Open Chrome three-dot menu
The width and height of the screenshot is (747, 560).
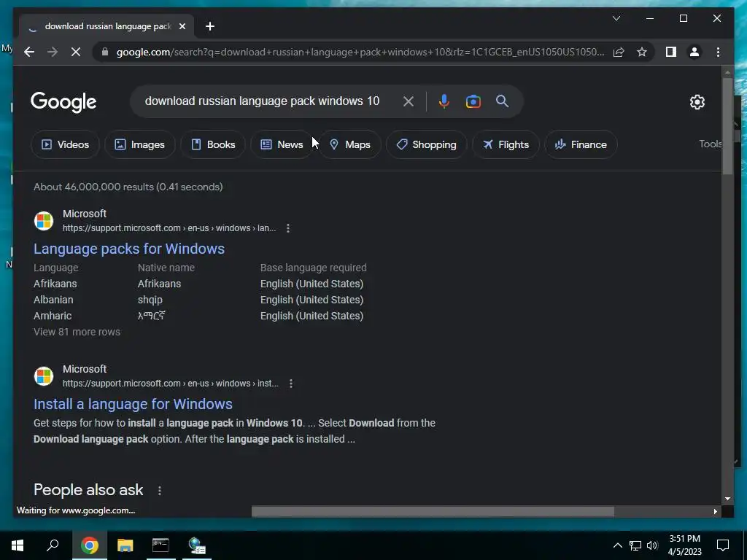click(718, 52)
